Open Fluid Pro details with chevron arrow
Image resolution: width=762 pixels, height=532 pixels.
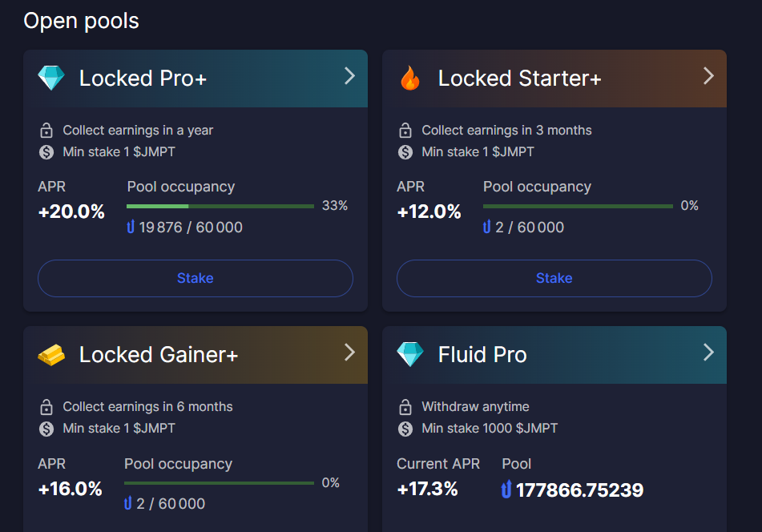708,353
